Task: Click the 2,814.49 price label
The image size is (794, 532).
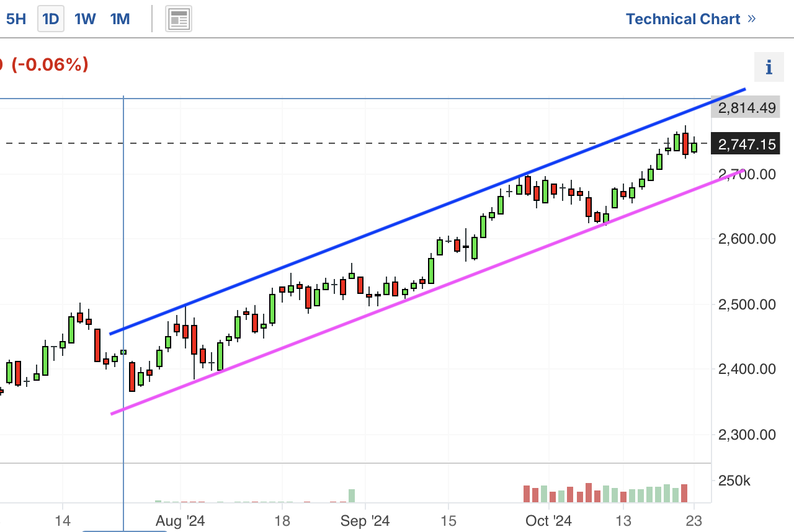Action: tap(746, 108)
